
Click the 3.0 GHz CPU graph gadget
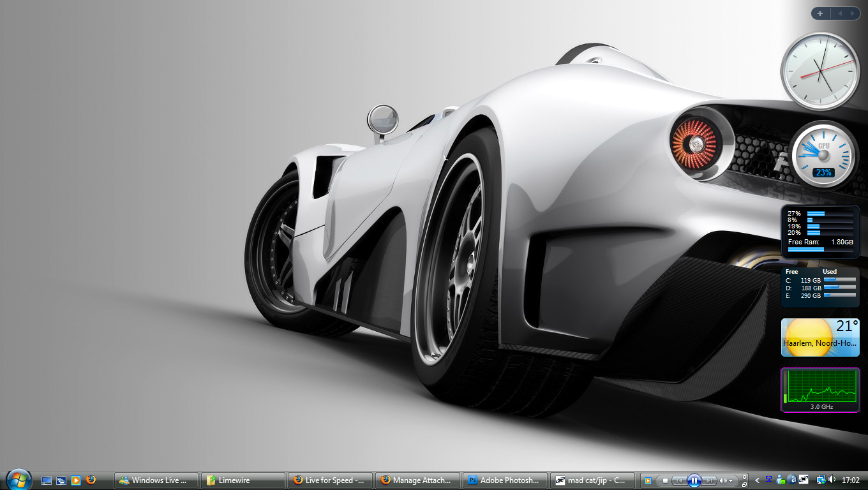(x=821, y=390)
